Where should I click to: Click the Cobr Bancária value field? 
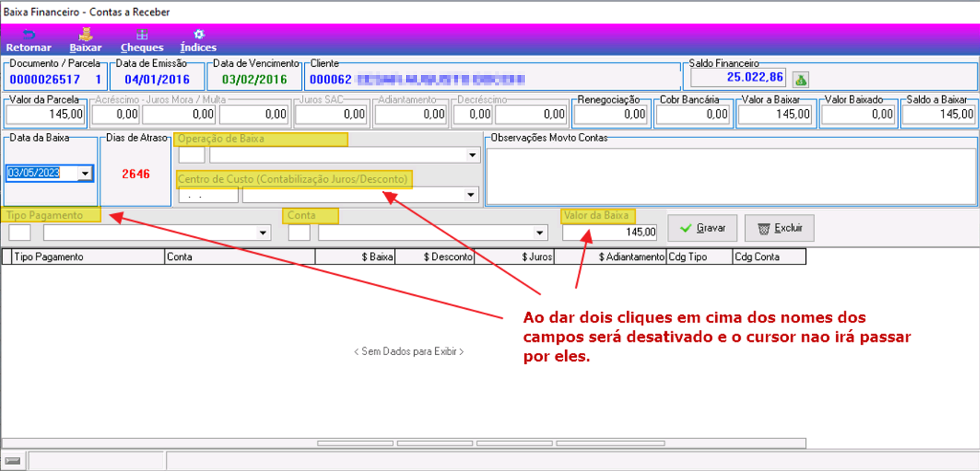pyautogui.click(x=693, y=114)
